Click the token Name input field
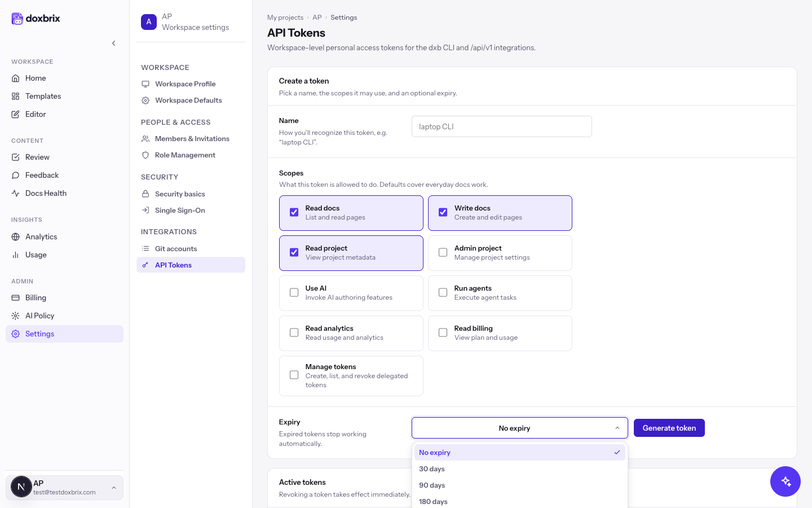The image size is (812, 508). 501,126
